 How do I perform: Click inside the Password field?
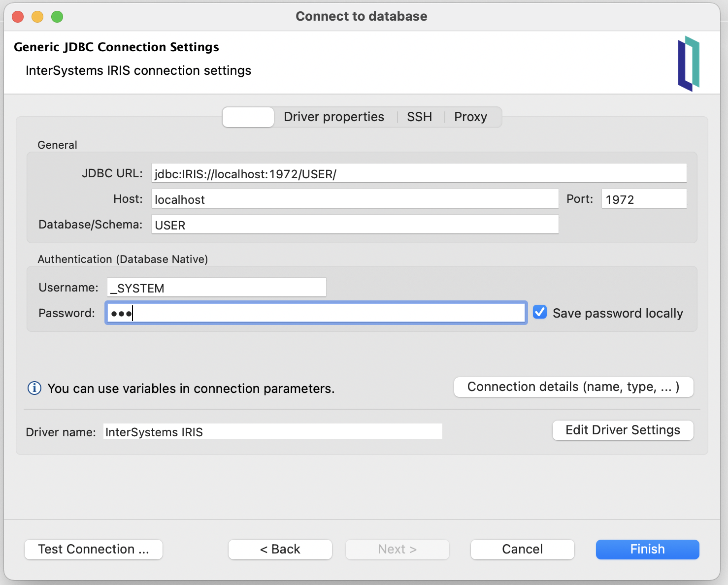coord(316,313)
